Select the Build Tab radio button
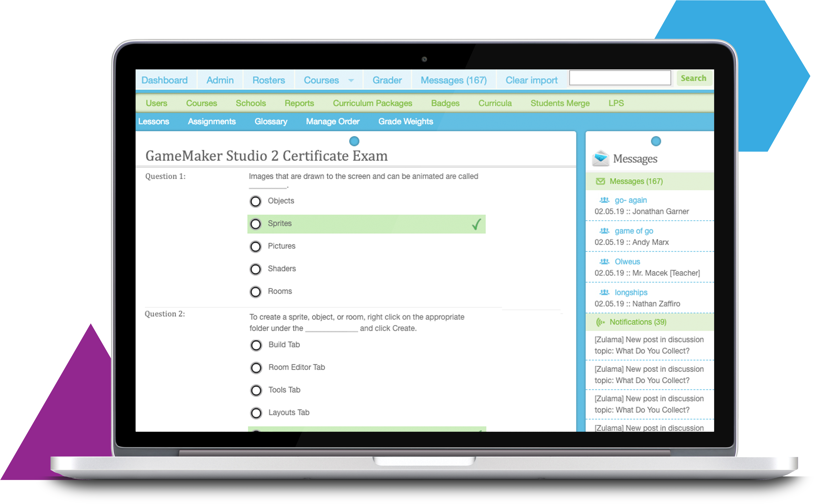 256,345
